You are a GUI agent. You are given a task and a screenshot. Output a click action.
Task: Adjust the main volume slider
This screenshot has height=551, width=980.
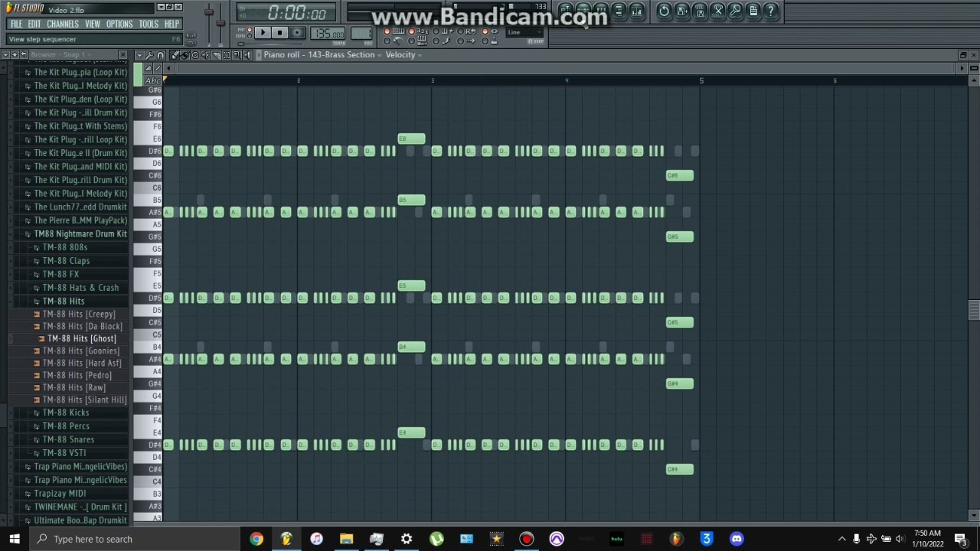208,12
